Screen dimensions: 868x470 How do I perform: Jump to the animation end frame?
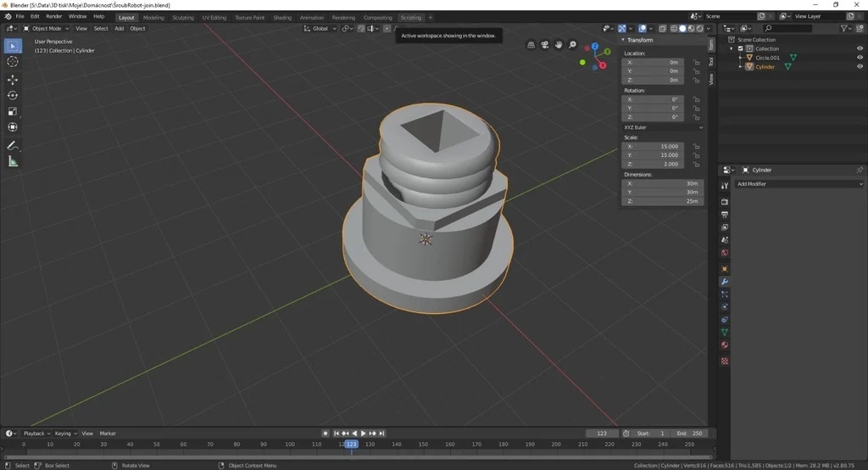381,434
